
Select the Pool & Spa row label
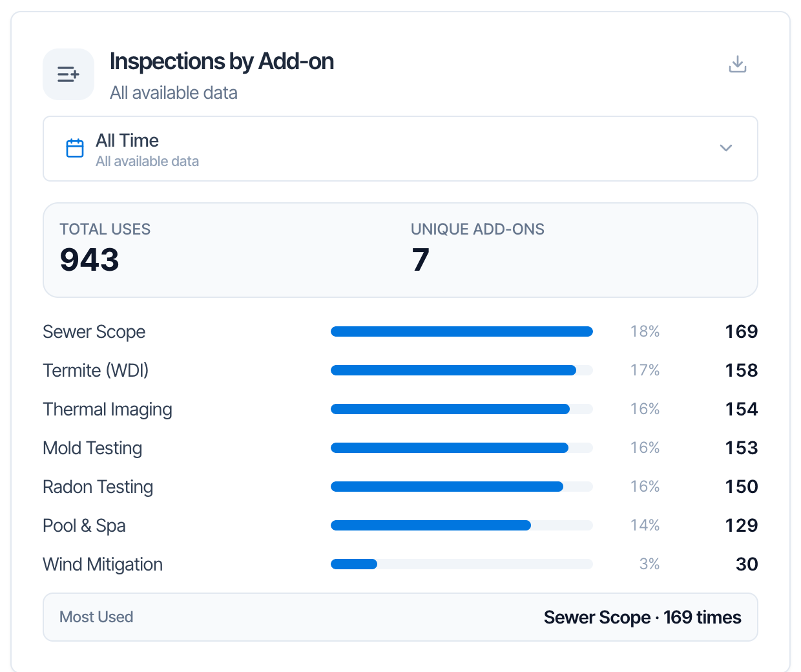pyautogui.click(x=84, y=526)
